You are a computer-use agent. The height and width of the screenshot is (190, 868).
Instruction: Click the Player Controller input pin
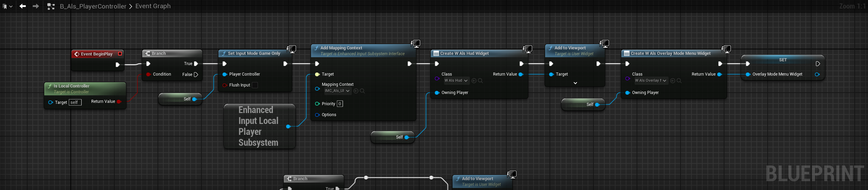click(x=225, y=74)
